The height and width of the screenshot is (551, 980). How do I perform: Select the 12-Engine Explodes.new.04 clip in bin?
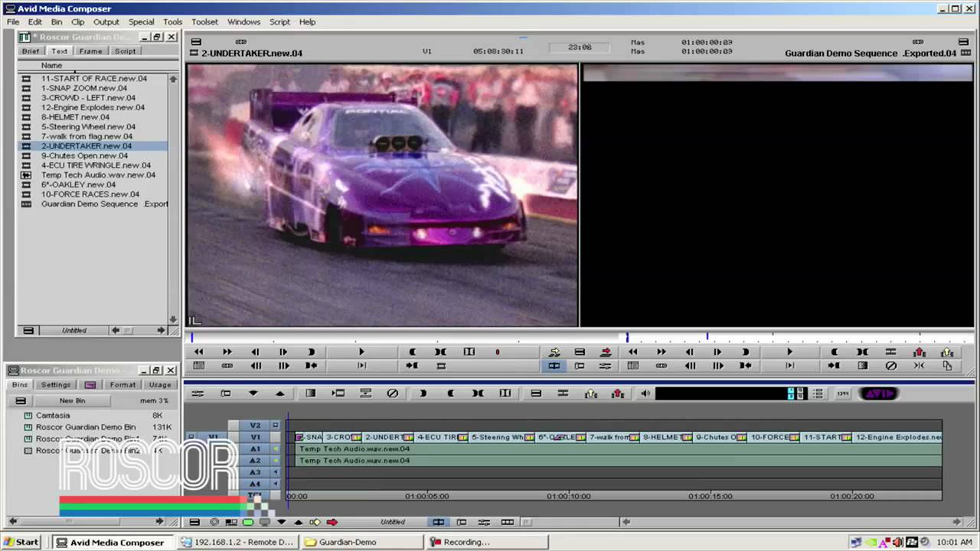point(93,107)
